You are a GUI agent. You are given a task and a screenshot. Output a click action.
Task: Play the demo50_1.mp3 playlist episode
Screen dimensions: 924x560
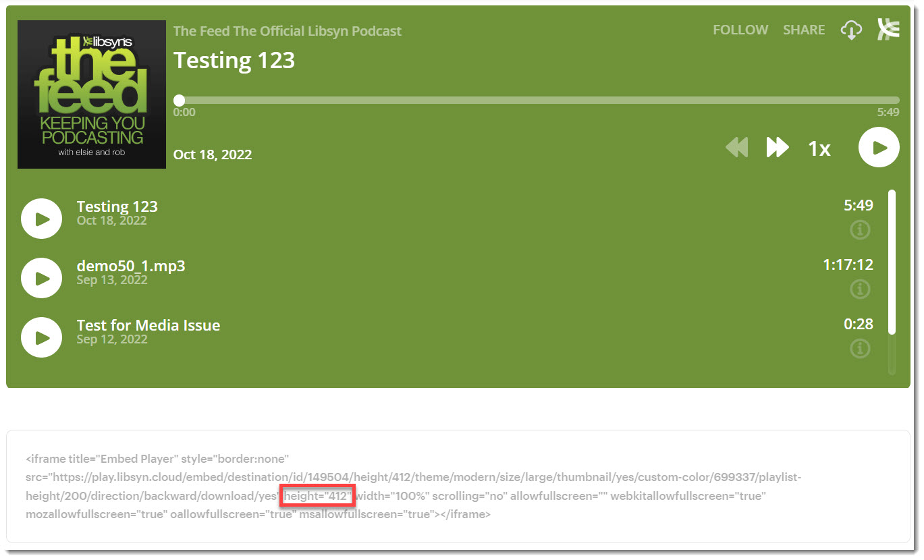pyautogui.click(x=42, y=278)
